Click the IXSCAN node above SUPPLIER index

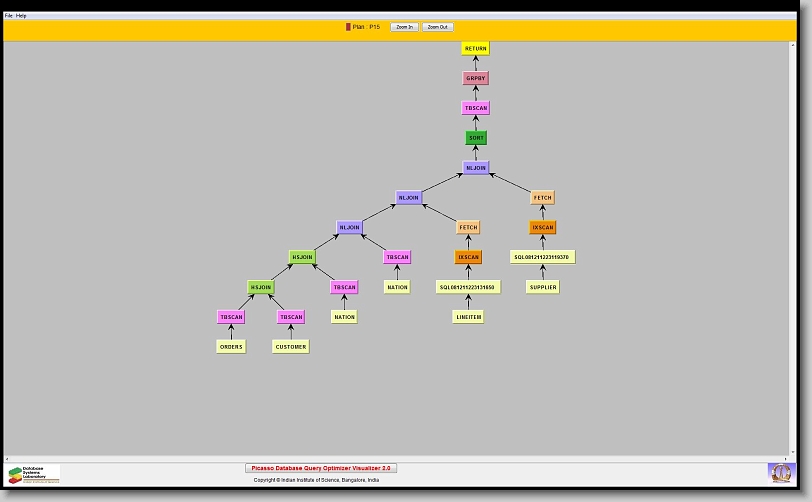[x=542, y=227]
